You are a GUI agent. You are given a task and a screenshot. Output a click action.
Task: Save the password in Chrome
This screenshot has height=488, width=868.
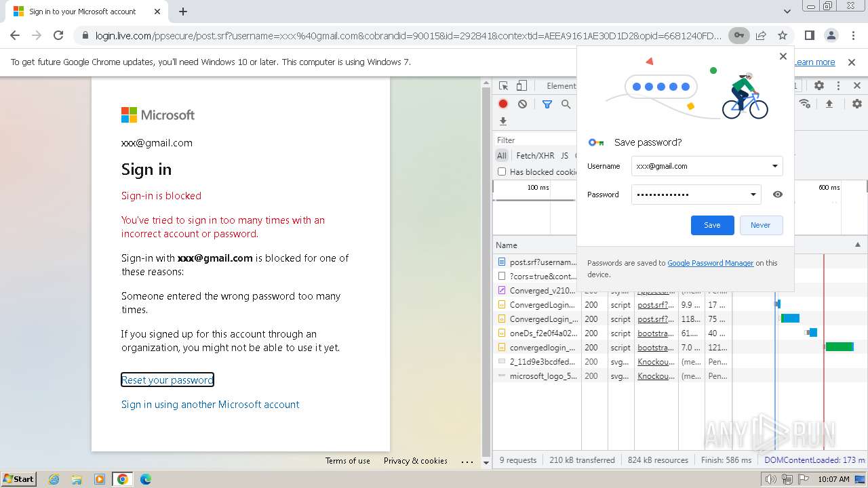tap(712, 225)
